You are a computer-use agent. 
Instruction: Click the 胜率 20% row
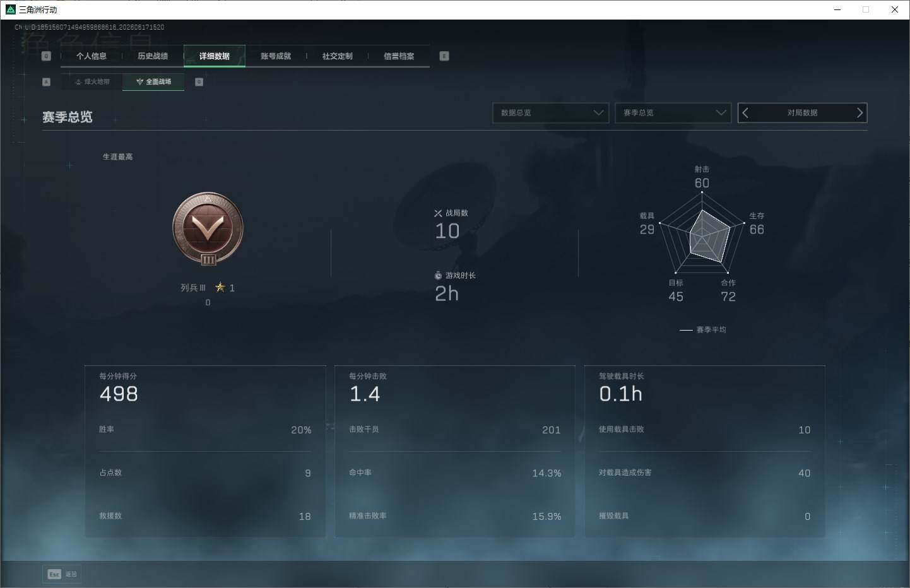pyautogui.click(x=205, y=430)
